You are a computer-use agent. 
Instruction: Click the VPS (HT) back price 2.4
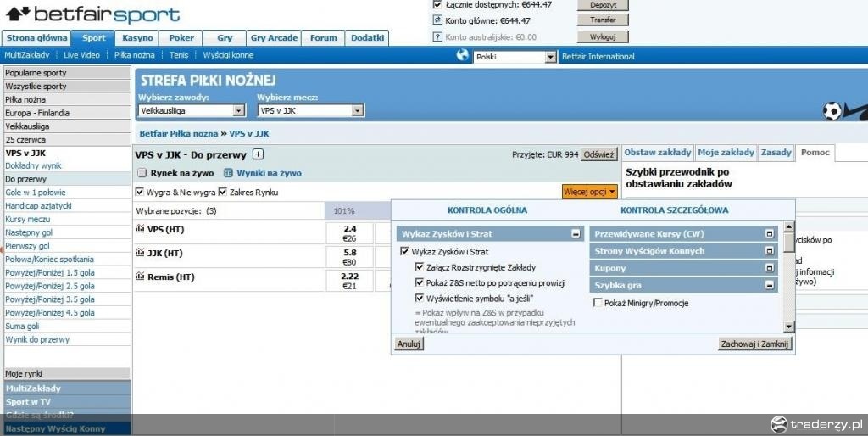click(x=350, y=233)
